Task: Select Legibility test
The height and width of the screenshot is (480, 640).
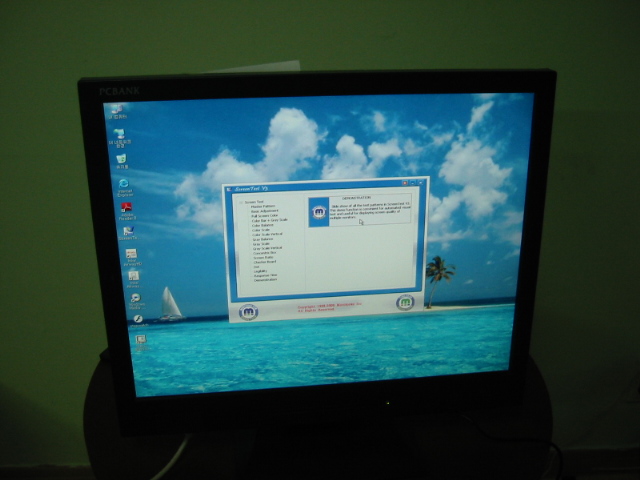Action: tap(260, 271)
